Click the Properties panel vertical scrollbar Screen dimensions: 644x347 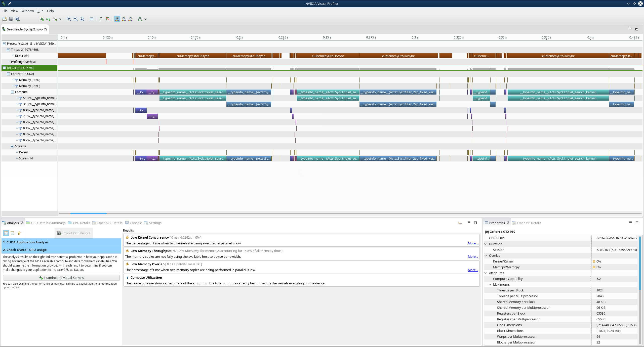[x=640, y=263]
